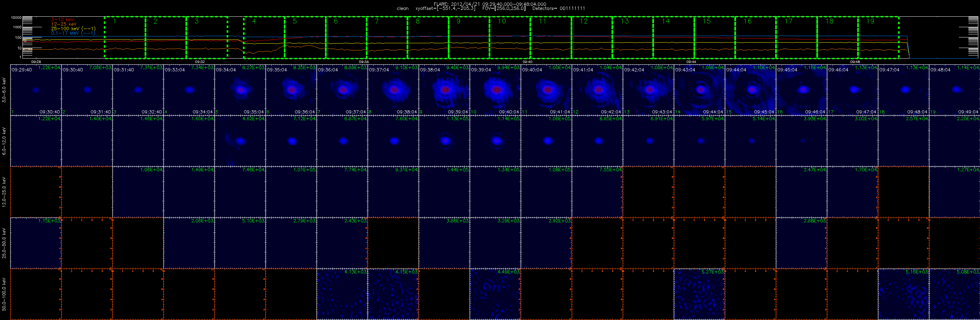Click the red '3-12 keV' legend entry
The height and width of the screenshot is (320, 980).
[62, 19]
